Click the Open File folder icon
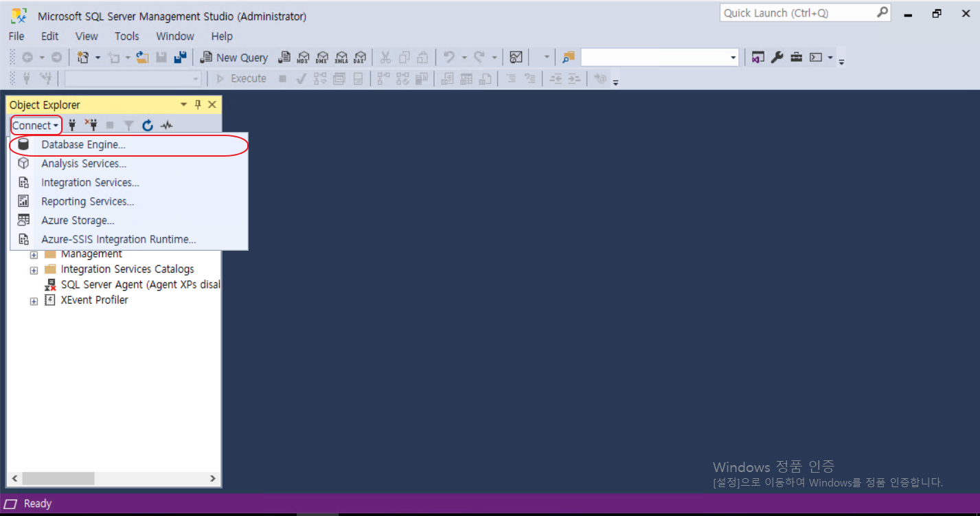 point(142,58)
